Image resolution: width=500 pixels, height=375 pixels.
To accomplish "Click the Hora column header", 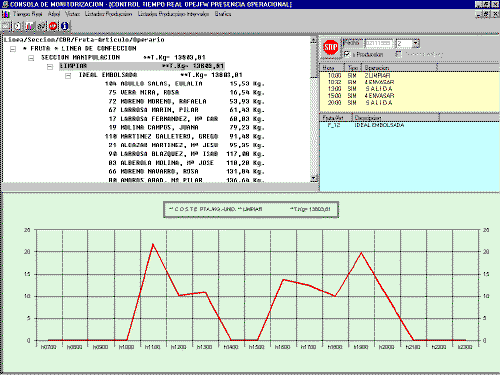I will coord(331,67).
